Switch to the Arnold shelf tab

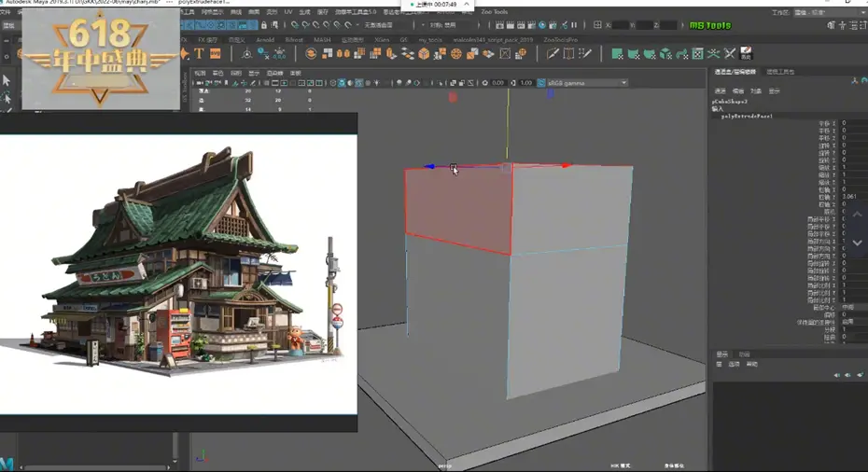(x=265, y=40)
